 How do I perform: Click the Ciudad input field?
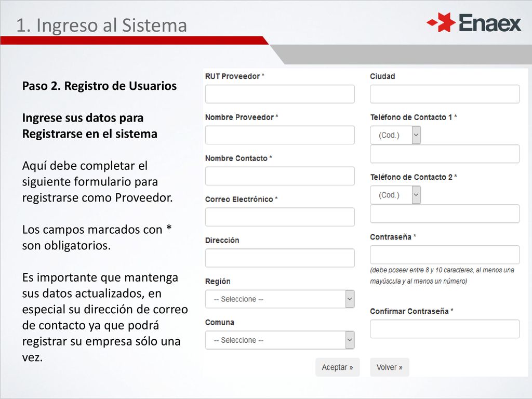445,94
